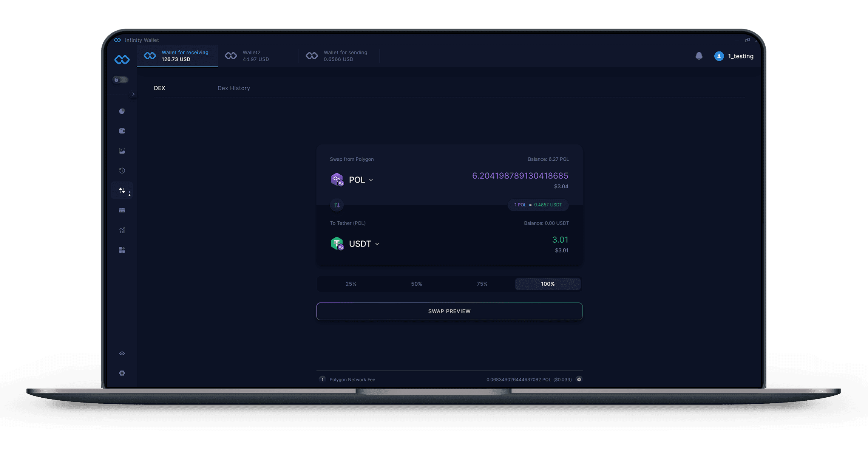Click the USDT Tether token icon

337,243
